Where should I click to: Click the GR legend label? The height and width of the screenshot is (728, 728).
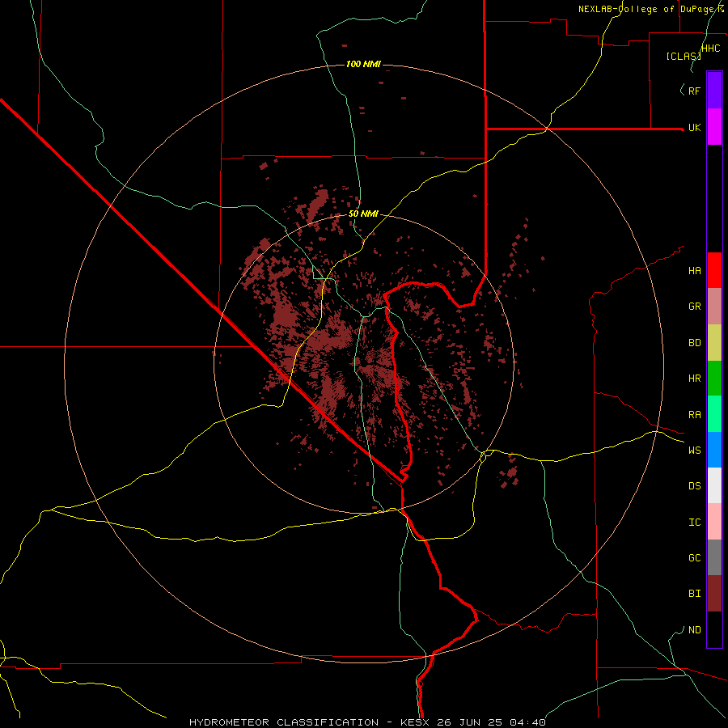coord(694,307)
